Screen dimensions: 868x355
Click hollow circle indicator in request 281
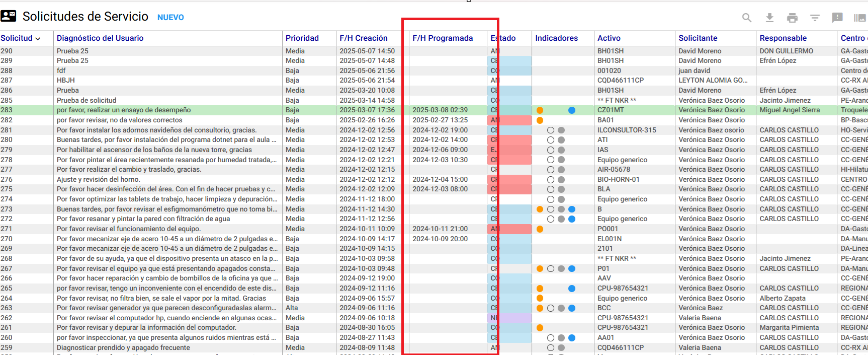pyautogui.click(x=551, y=130)
